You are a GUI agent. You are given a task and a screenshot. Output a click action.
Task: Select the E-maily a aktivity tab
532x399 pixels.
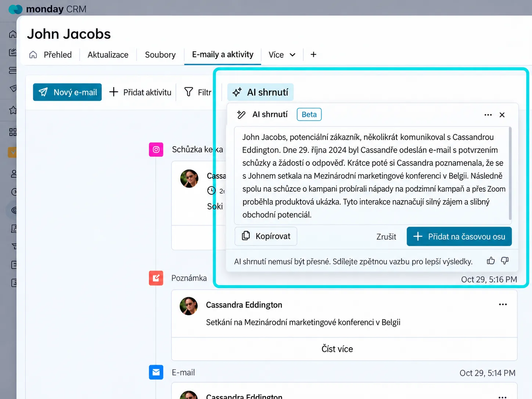click(223, 55)
